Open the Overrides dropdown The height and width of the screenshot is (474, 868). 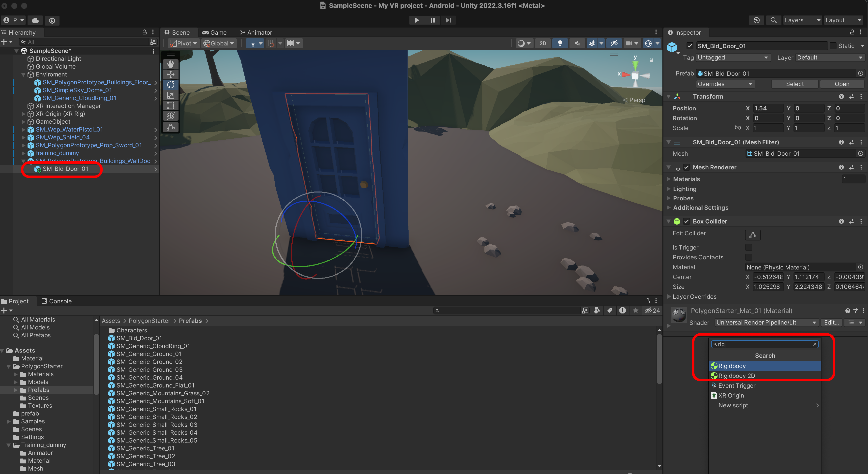724,84
